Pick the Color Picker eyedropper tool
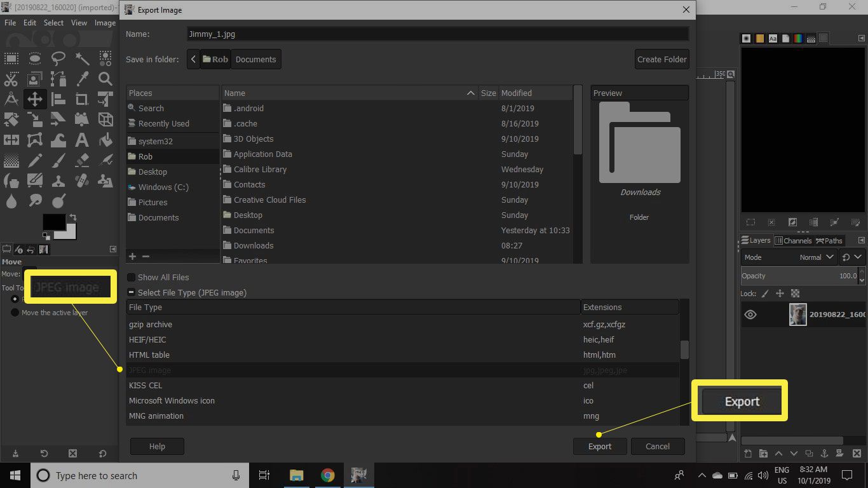 click(82, 79)
